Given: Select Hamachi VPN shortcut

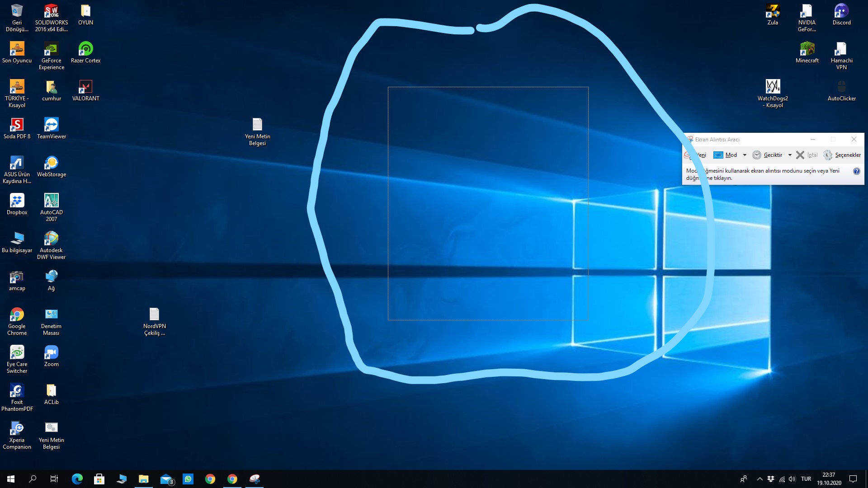Looking at the screenshot, I should click(841, 56).
